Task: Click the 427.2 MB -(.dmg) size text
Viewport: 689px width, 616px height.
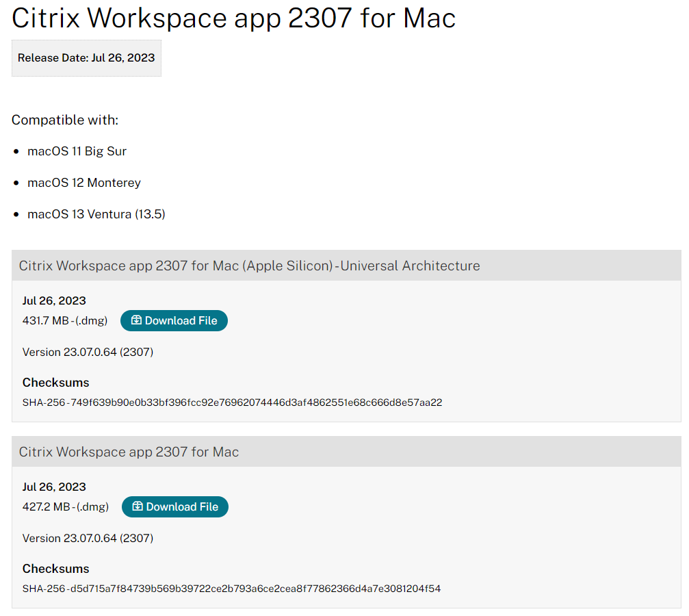Action: pos(66,506)
